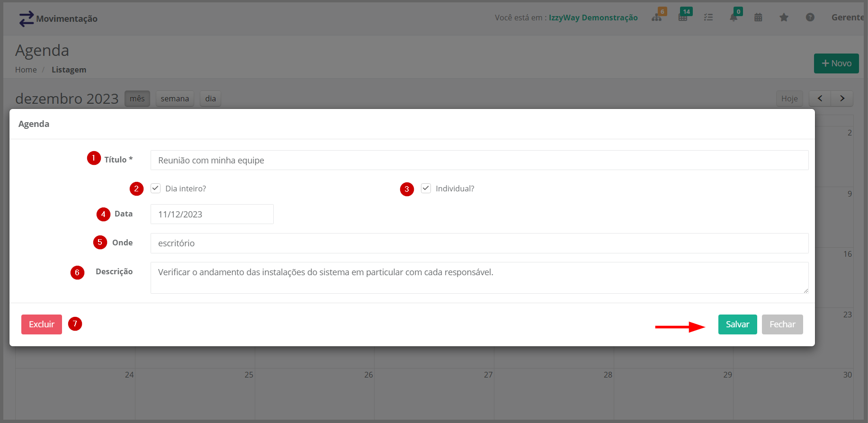
Task: Switch calendar to semana view
Action: tap(175, 99)
